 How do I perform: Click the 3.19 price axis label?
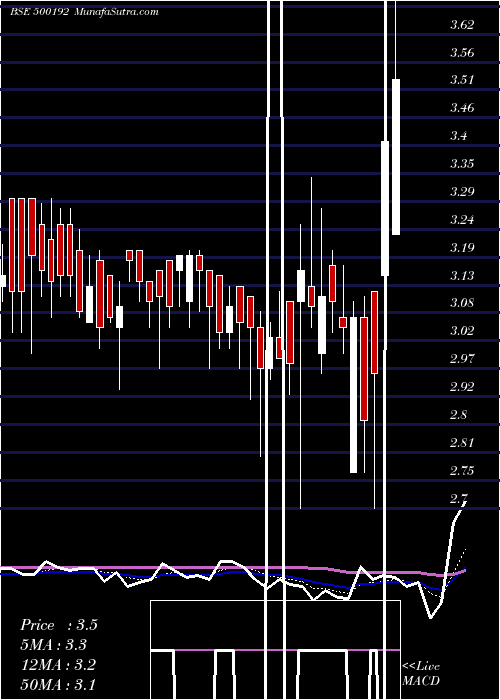tap(462, 248)
